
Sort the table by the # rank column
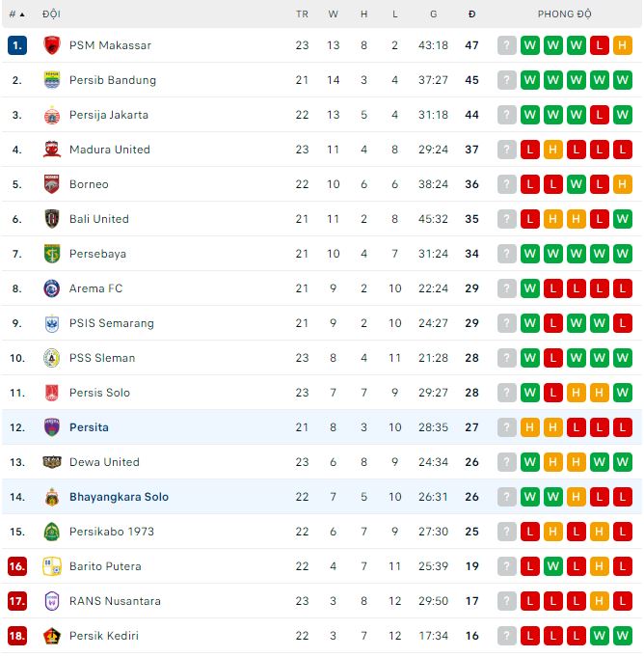16,14
